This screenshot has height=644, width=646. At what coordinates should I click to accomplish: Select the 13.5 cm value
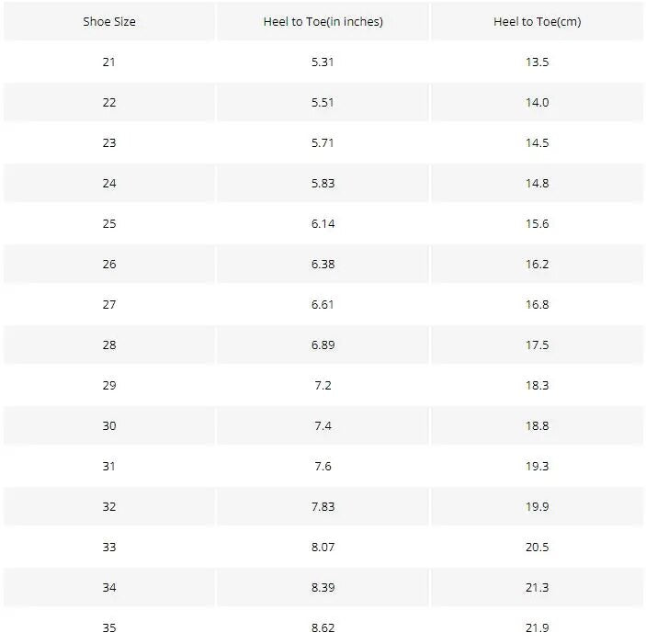coord(537,62)
